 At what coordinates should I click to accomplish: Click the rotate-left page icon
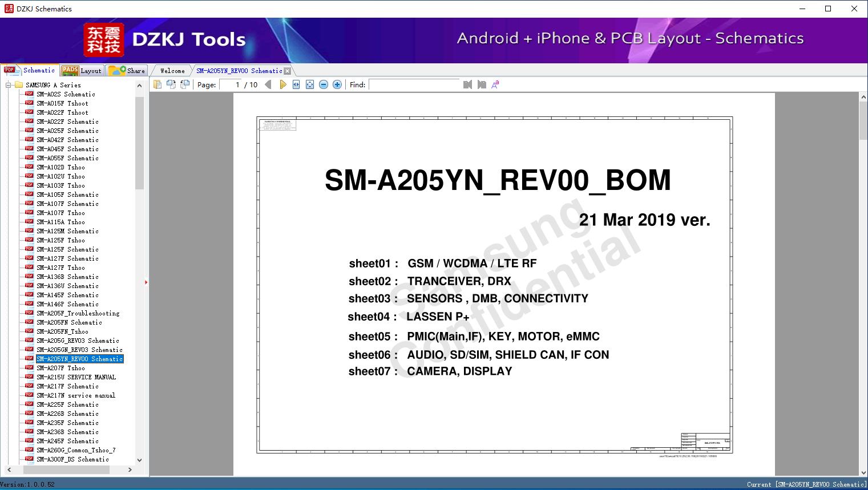(171, 84)
